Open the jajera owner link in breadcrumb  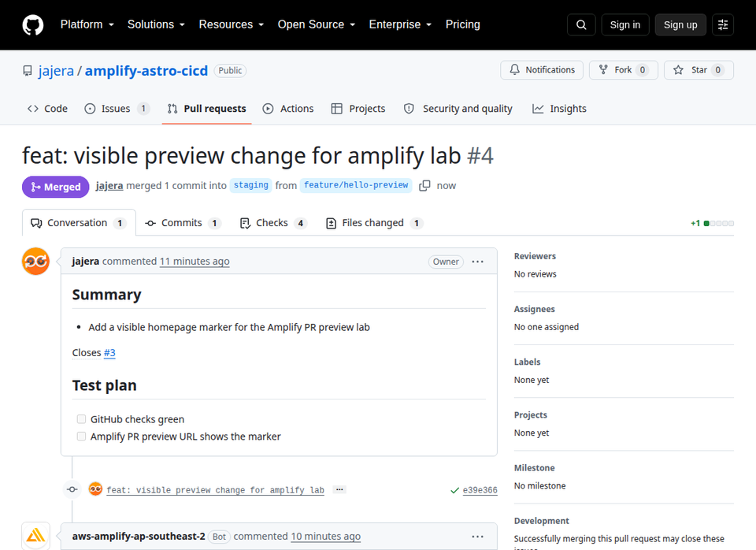pyautogui.click(x=56, y=71)
